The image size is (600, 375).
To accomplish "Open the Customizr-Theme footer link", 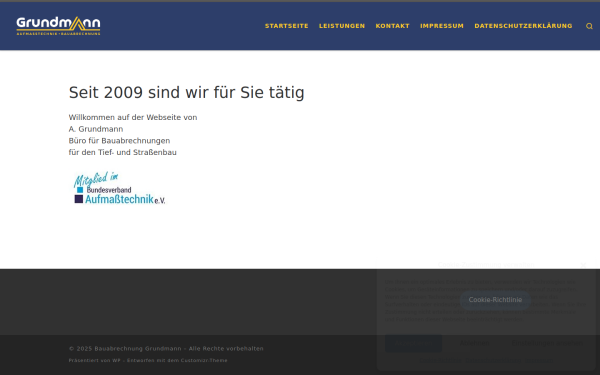I will tap(204, 360).
